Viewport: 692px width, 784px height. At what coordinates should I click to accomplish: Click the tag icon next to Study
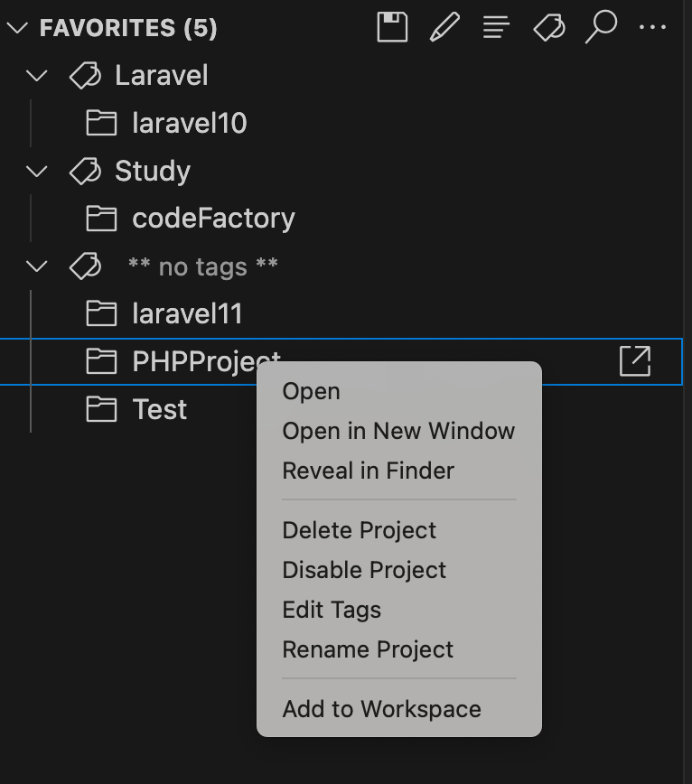click(x=86, y=171)
